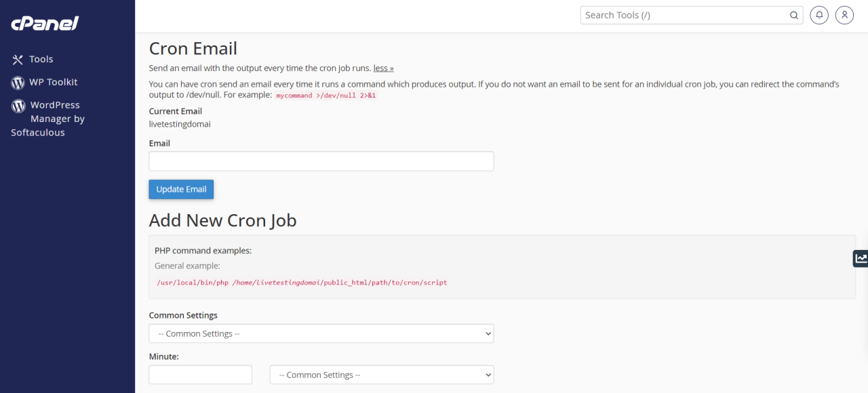Select Tools from the sidebar menu
868x393 pixels.
tap(41, 59)
